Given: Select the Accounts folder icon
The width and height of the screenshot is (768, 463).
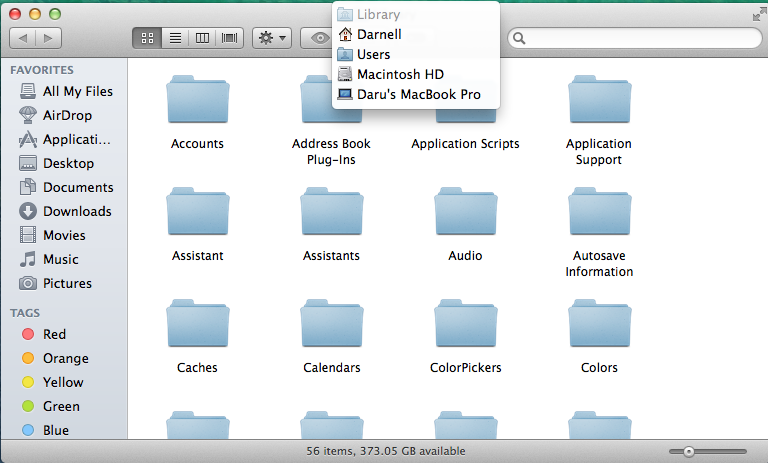Looking at the screenshot, I should 197,99.
